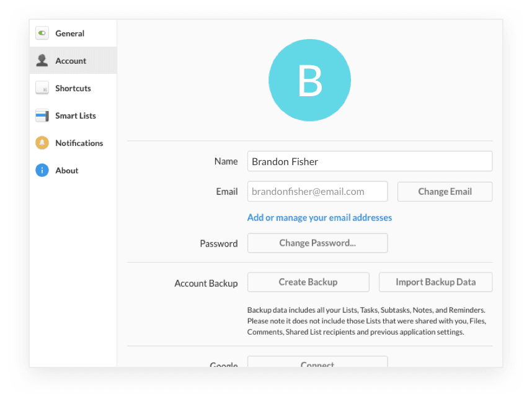Click the Google Connect button

coord(317,362)
